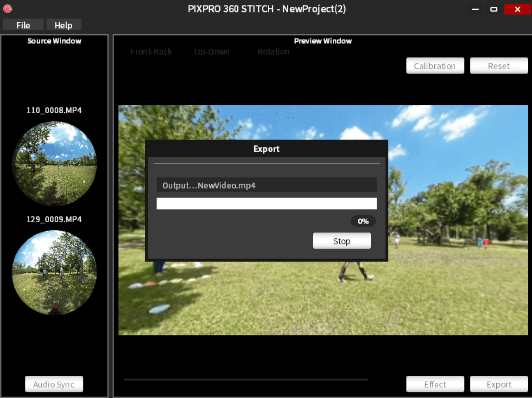This screenshot has height=398, width=532.
Task: Open the File menu
Action: [x=23, y=25]
